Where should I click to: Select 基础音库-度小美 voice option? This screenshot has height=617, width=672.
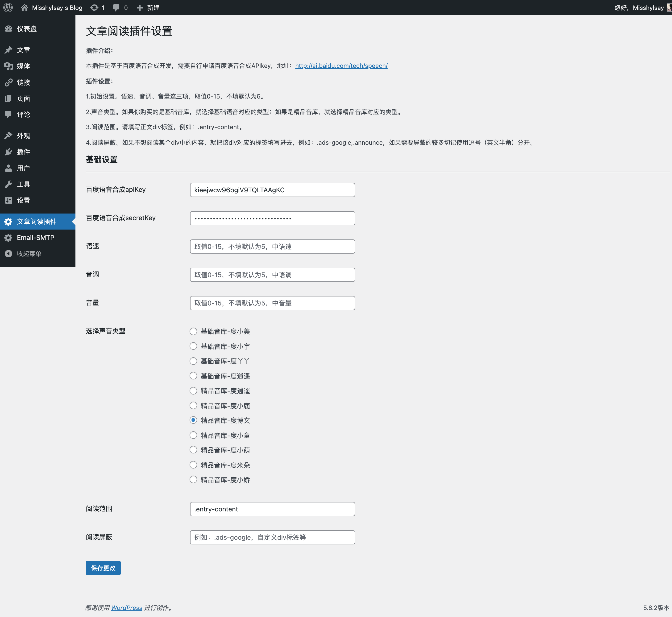[193, 331]
